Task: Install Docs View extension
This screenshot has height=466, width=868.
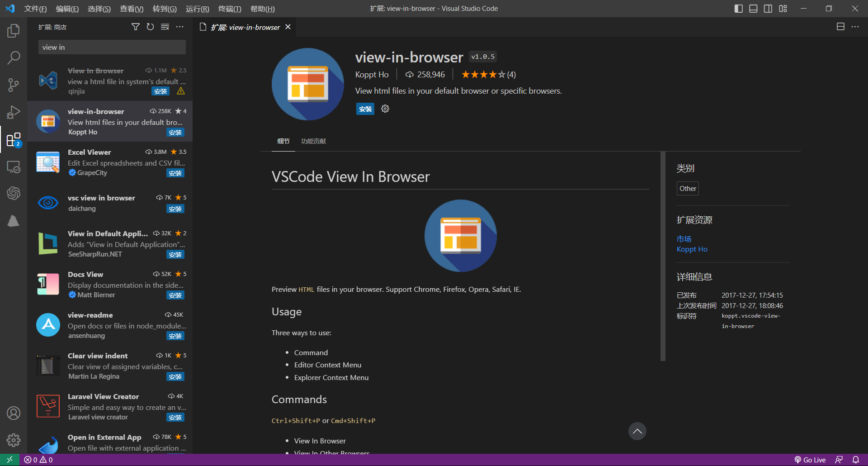Action: (175, 295)
